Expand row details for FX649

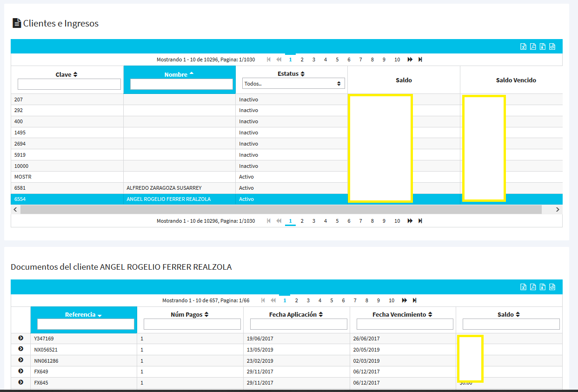20,371
